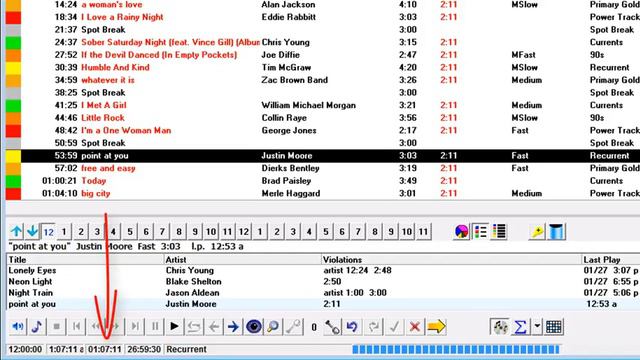
Task: Click the yellow color block beside point at you
Action: 13,156
